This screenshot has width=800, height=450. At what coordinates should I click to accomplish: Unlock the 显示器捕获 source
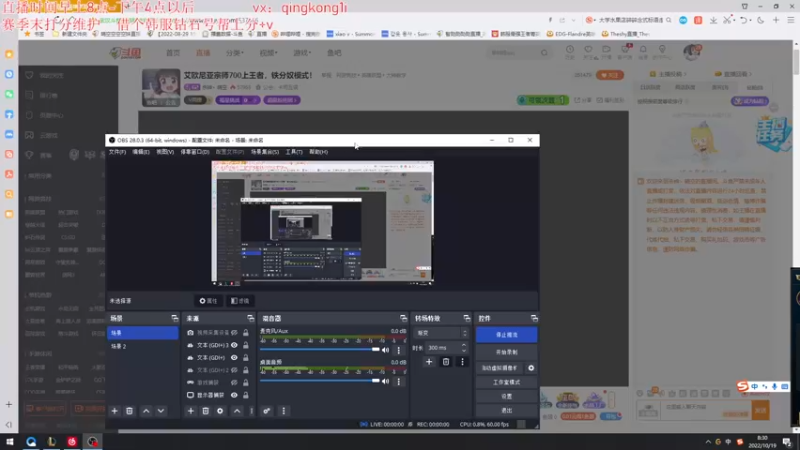(x=245, y=395)
